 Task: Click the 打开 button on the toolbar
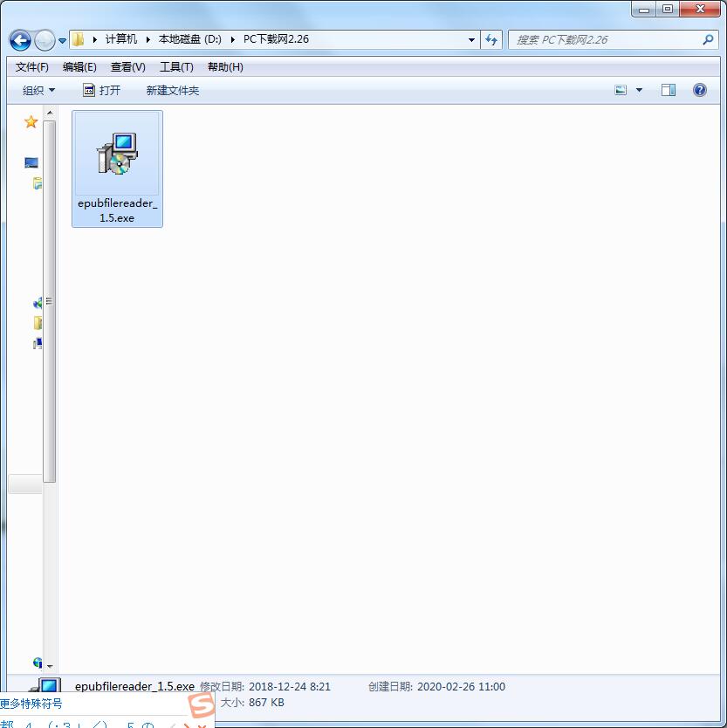110,89
